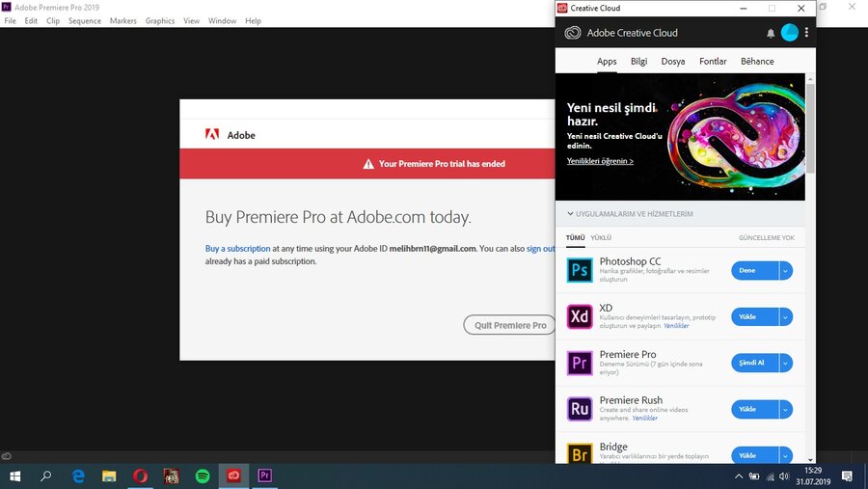Open the Window menu
This screenshot has height=489, width=868.
tap(222, 21)
